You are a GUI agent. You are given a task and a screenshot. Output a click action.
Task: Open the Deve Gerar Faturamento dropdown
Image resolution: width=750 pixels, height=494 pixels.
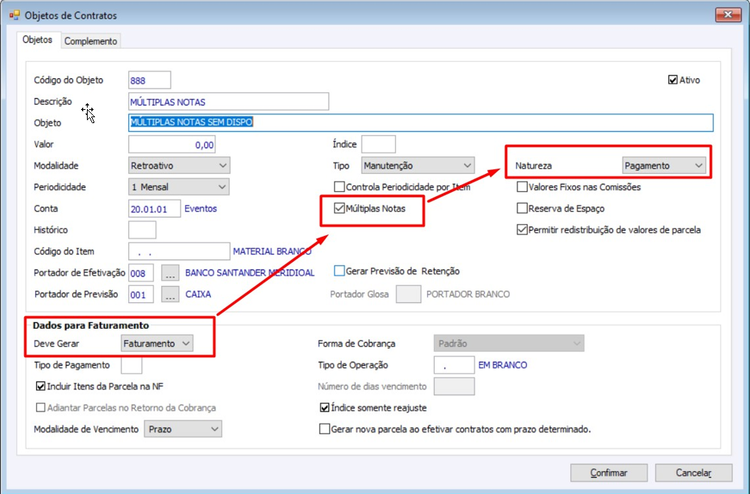(157, 343)
